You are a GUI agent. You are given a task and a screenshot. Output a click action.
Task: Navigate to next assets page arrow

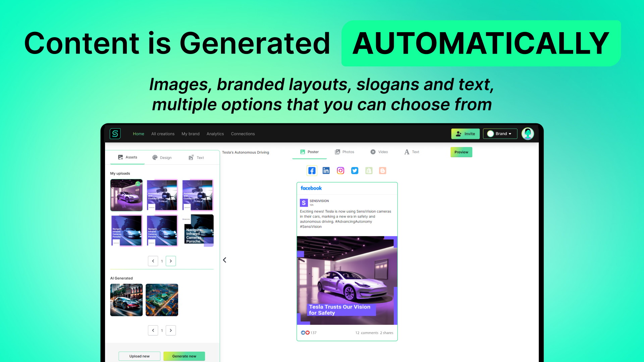coord(170,261)
